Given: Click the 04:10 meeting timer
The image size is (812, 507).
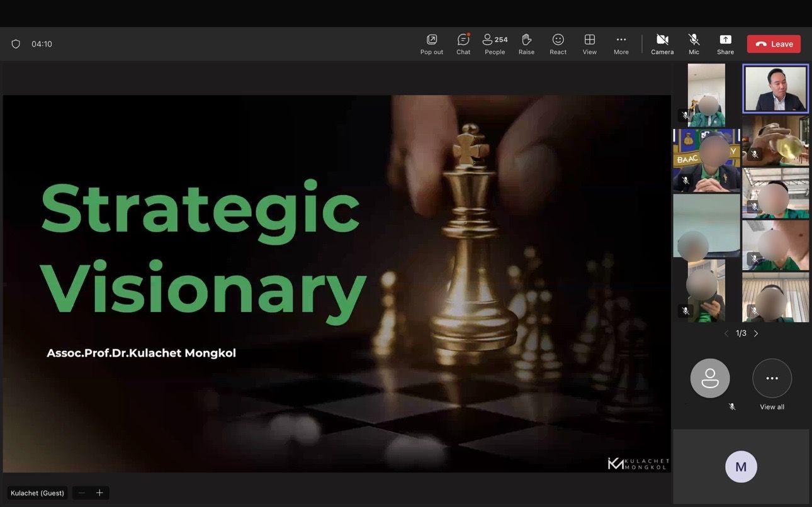Looking at the screenshot, I should (x=42, y=44).
